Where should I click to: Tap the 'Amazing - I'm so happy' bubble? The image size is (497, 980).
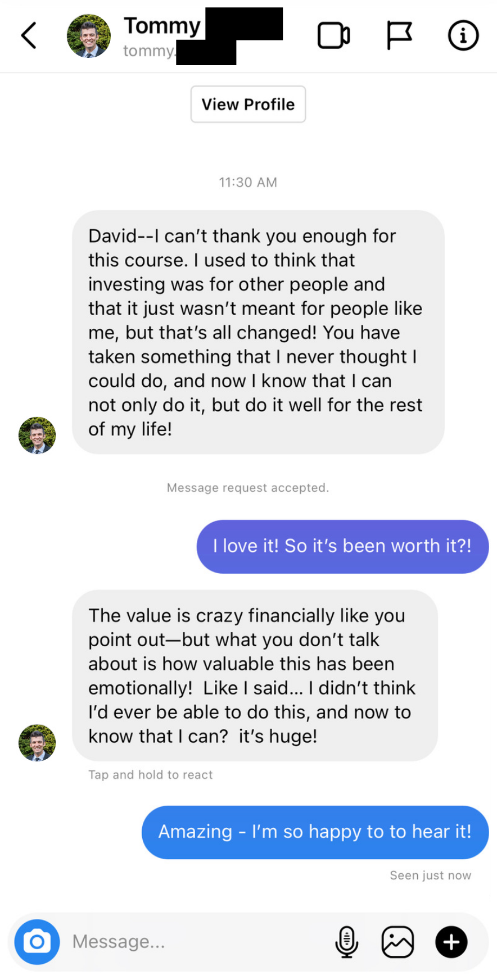[x=315, y=832]
